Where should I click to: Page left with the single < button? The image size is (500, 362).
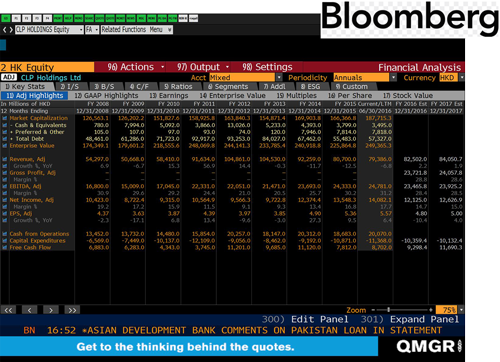coord(29,310)
